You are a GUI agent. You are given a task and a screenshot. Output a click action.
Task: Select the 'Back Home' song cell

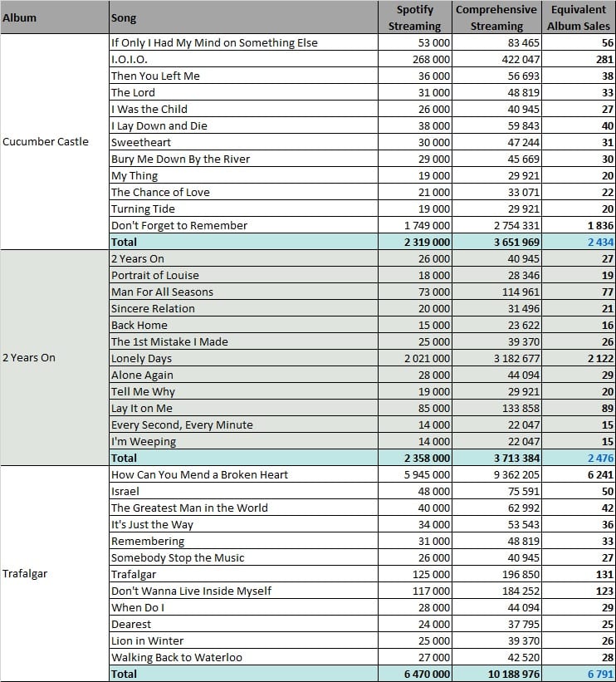(243, 325)
